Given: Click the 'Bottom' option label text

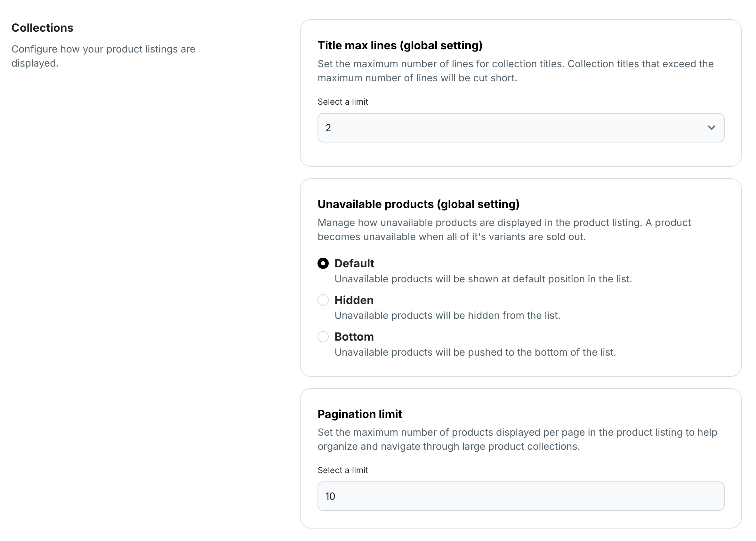Looking at the screenshot, I should pyautogui.click(x=354, y=336).
